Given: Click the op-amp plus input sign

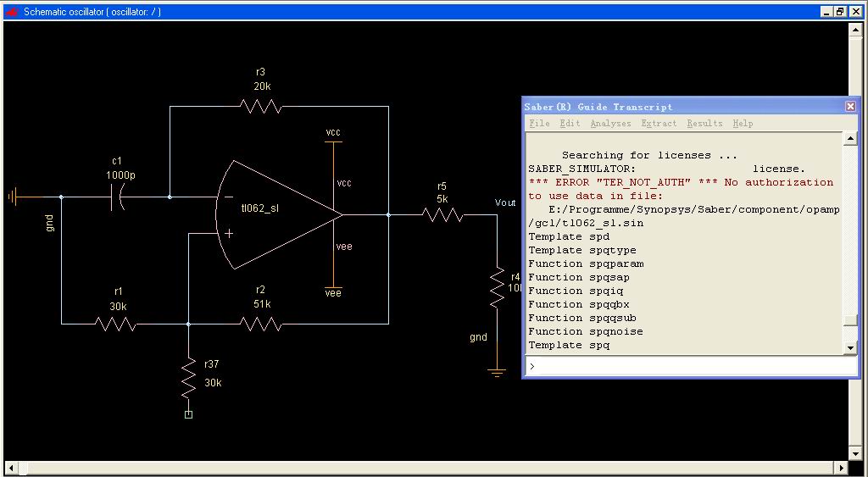Looking at the screenshot, I should coord(229,234).
